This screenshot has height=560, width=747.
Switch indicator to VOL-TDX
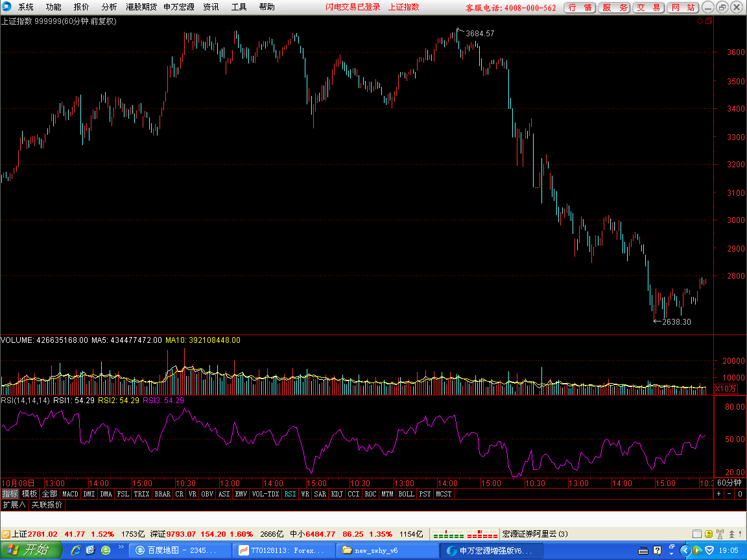tap(265, 494)
